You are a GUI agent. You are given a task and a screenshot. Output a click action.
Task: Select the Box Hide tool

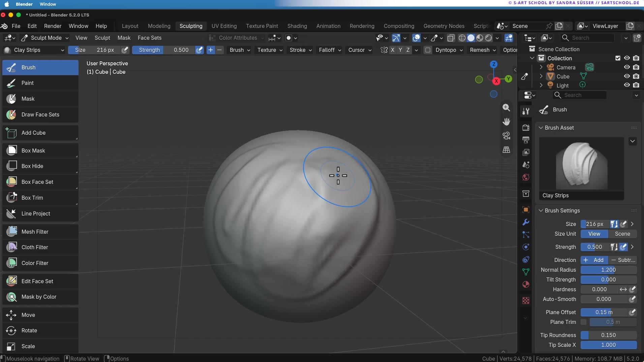click(x=40, y=166)
